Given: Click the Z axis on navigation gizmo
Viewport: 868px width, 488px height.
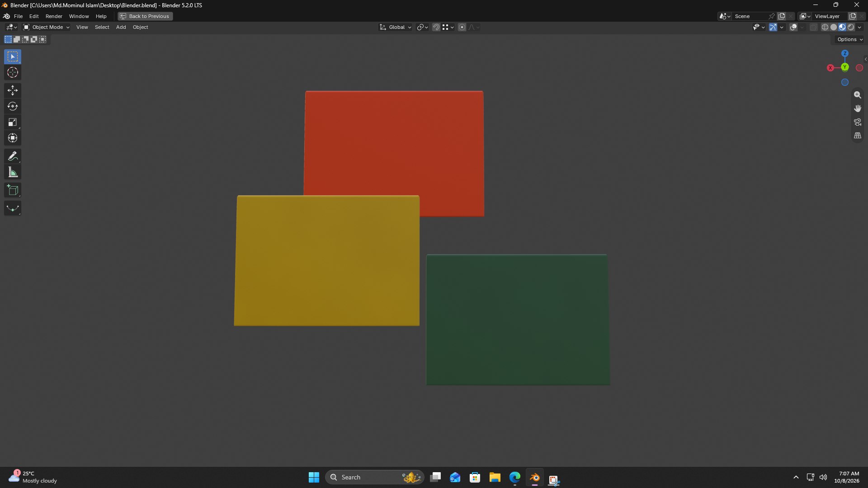Looking at the screenshot, I should click(x=845, y=53).
